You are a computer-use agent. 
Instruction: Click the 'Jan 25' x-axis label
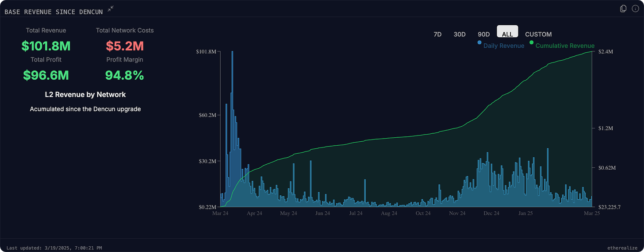coord(525,213)
